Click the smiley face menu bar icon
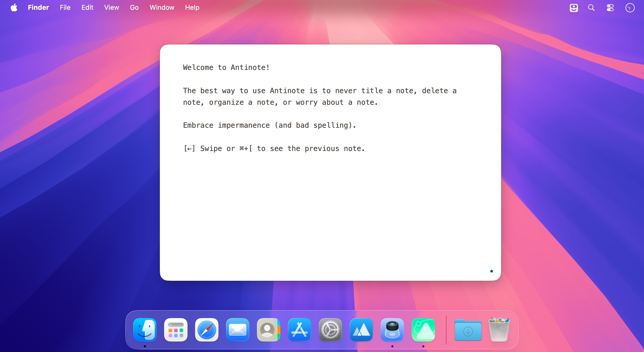Screen dimensions: 644x352 click(574, 8)
